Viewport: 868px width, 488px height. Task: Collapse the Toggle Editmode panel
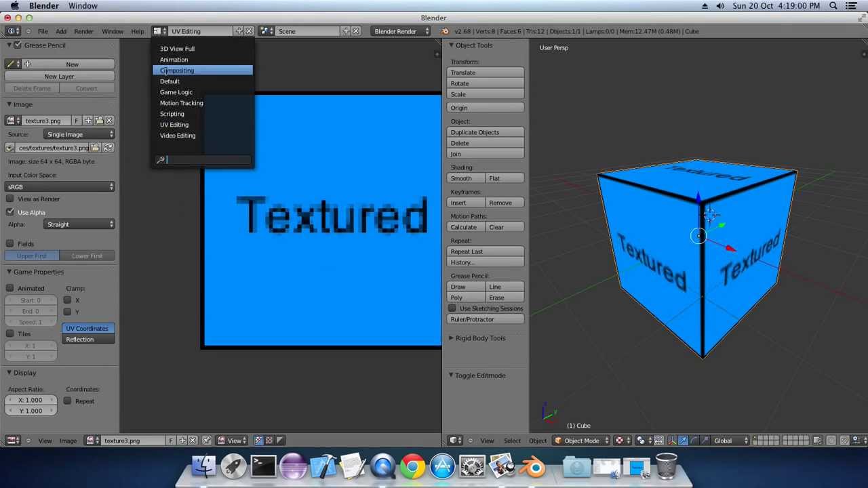click(451, 375)
